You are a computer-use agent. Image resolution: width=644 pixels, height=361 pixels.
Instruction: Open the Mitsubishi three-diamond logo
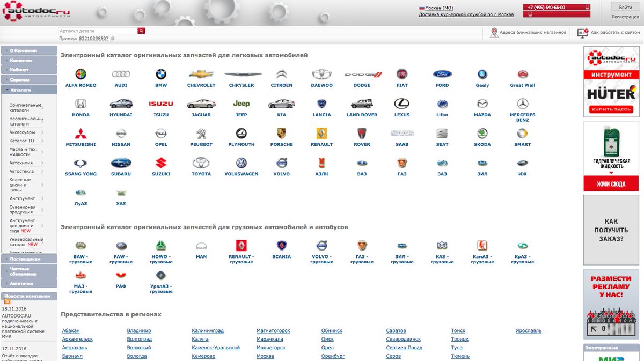pos(80,133)
